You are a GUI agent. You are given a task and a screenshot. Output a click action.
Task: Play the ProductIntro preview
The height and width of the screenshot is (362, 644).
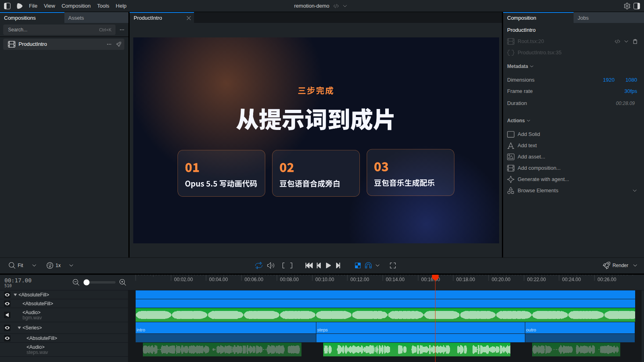[x=328, y=265]
